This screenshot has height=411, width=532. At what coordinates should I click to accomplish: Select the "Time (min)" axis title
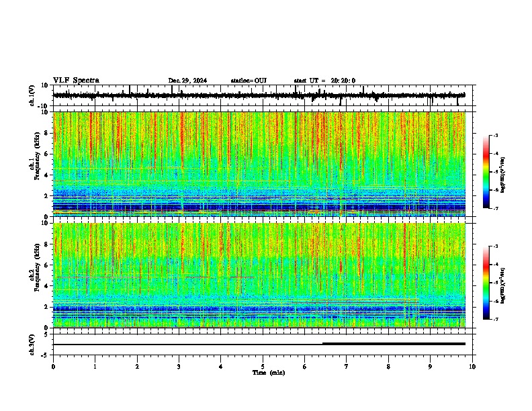[269, 373]
